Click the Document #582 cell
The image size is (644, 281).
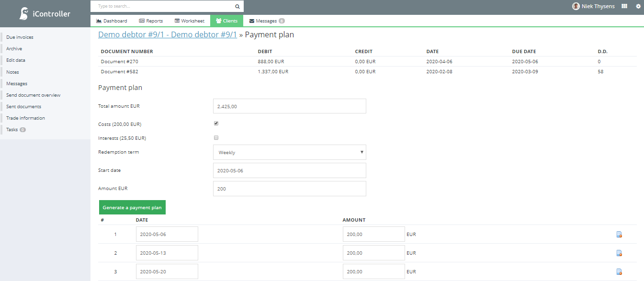pyautogui.click(x=120, y=72)
